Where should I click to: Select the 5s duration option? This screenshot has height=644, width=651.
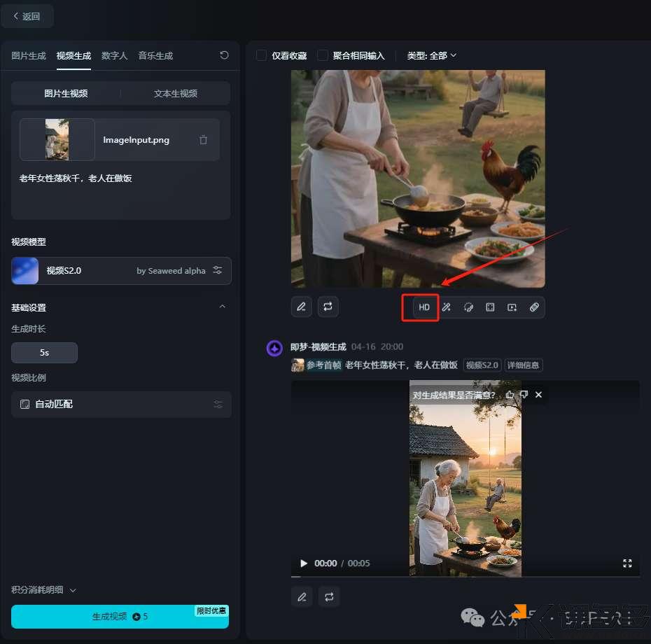tap(44, 352)
